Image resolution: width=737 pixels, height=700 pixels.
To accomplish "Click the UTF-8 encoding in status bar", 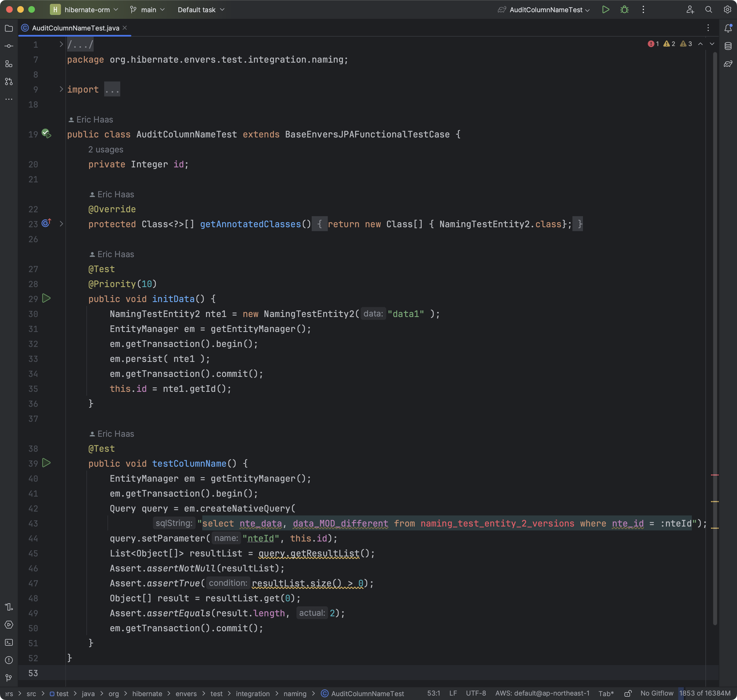I will coord(475,693).
